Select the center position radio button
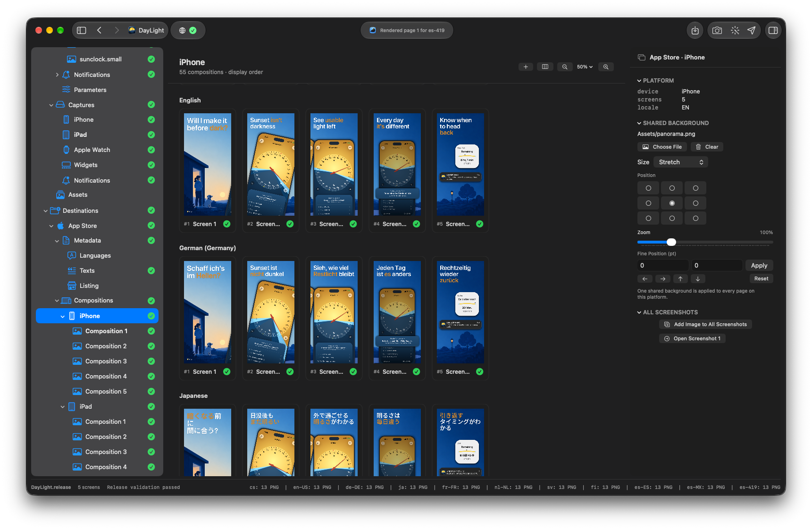Screen dimensions: 812x530 coord(672,203)
